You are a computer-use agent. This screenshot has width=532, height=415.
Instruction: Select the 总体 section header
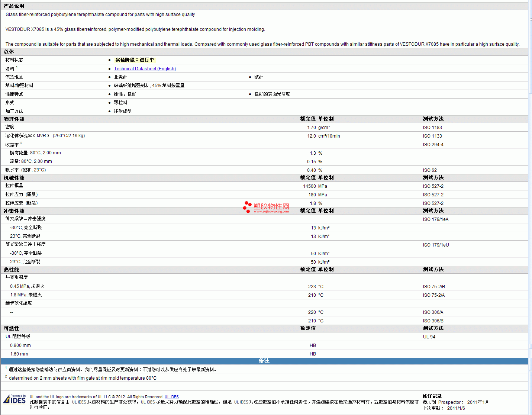pos(9,52)
